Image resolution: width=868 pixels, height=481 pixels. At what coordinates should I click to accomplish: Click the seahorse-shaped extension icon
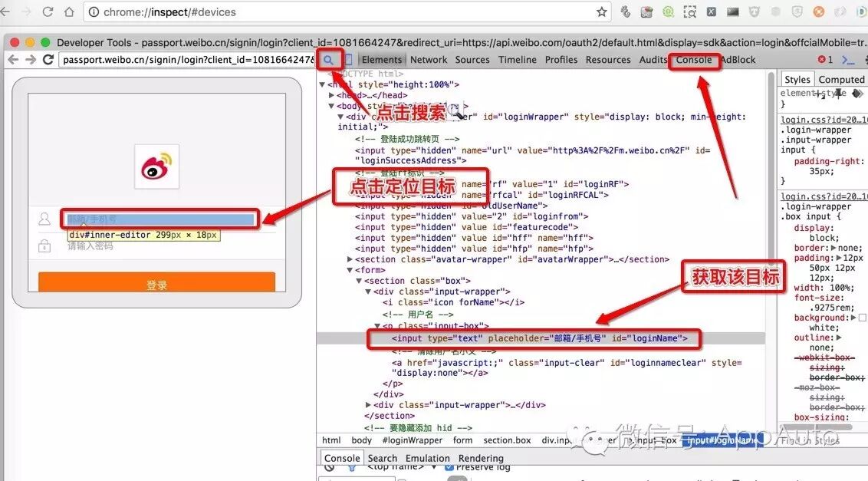click(x=626, y=12)
